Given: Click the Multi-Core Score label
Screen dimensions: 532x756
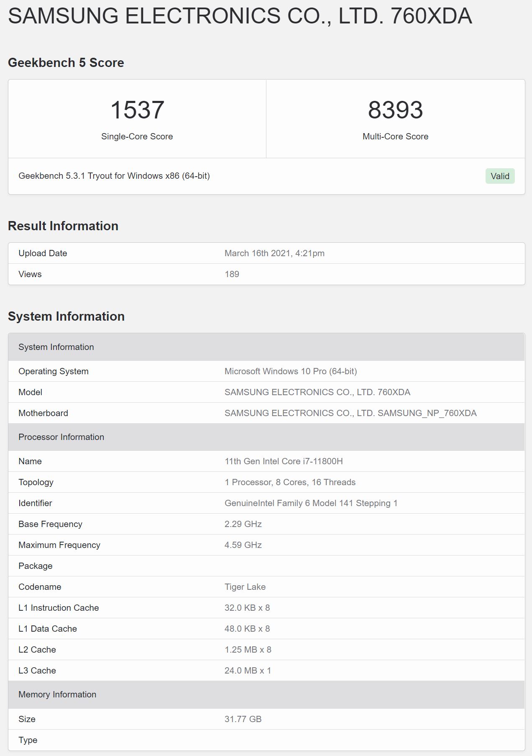Looking at the screenshot, I should click(x=395, y=136).
